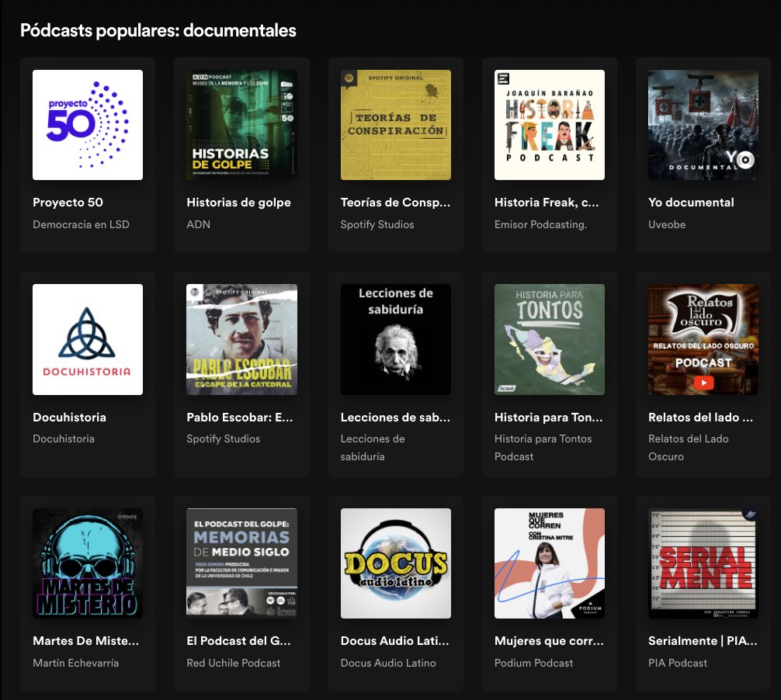Click the 'Emisor Podcasting.' publisher text
The width and height of the screenshot is (781, 700).
540,224
